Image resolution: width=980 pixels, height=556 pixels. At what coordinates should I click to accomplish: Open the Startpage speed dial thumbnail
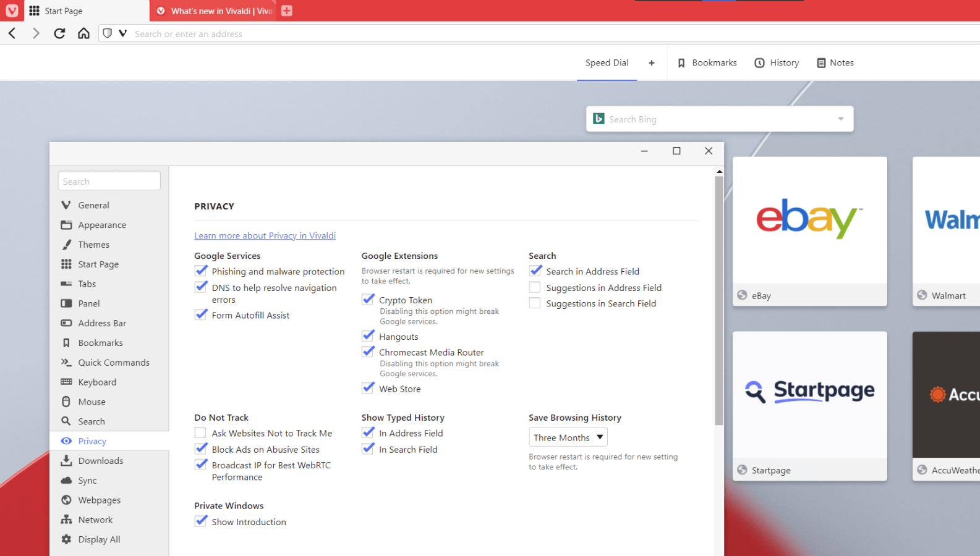coord(810,406)
